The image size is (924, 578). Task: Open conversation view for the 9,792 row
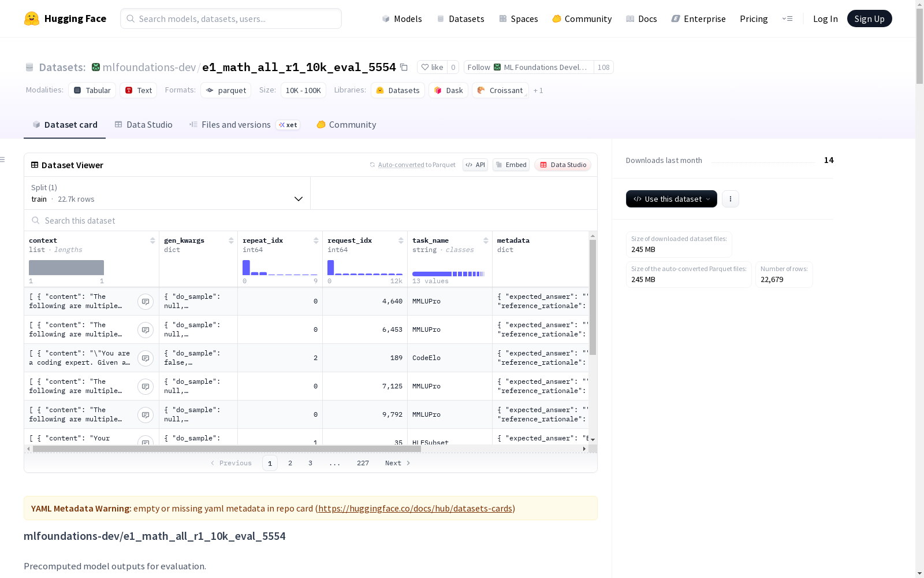click(146, 415)
